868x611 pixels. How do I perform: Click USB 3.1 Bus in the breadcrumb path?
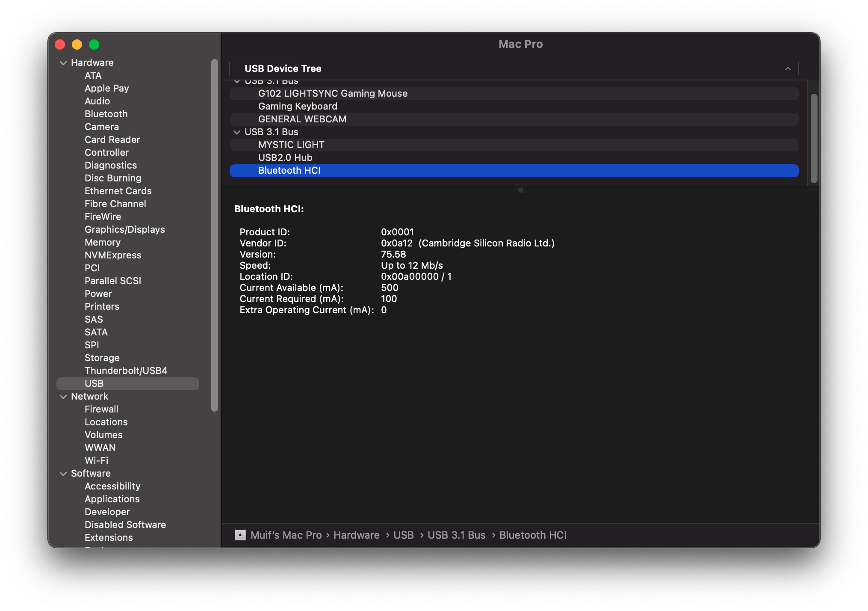[457, 535]
